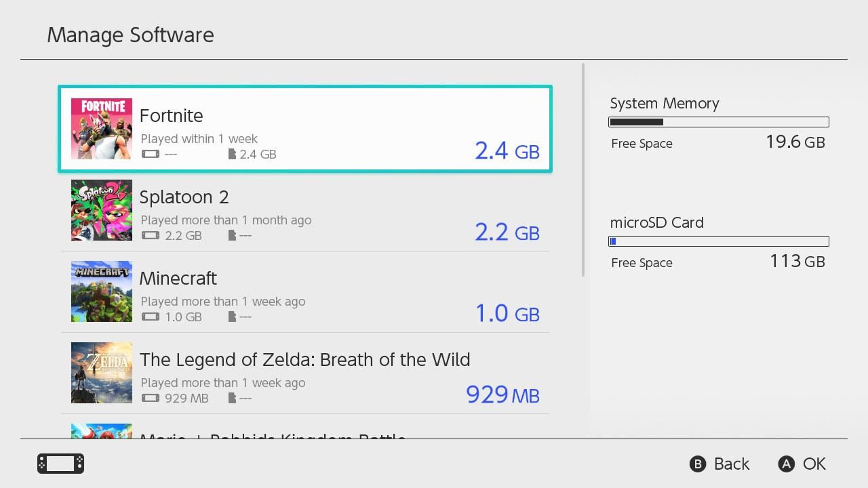Click Fortnite's microSD card storage icon
The height and width of the screenshot is (488, 868).
click(x=232, y=154)
